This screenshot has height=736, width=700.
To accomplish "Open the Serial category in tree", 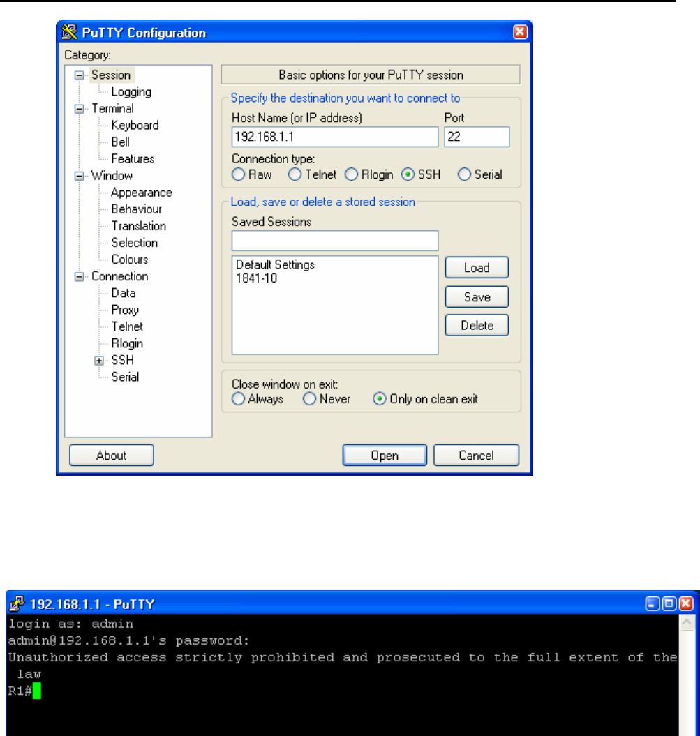I will click(125, 377).
